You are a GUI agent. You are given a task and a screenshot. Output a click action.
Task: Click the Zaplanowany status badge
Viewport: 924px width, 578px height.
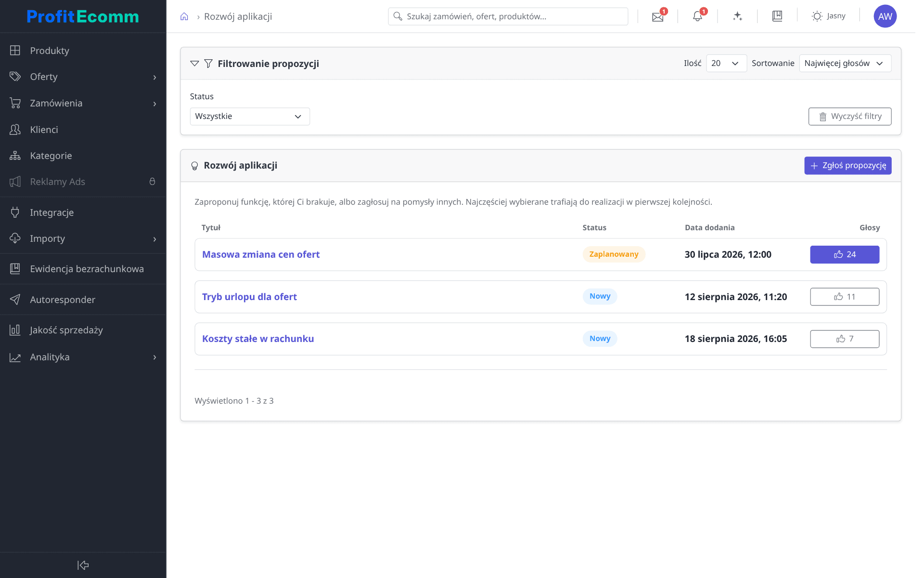pos(614,254)
